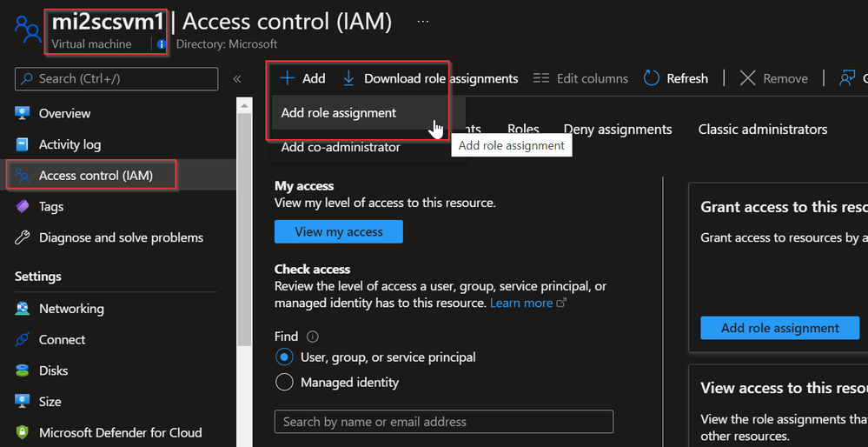This screenshot has height=447, width=868.
Task: Click the Activity log notebook icon
Action: point(22,144)
